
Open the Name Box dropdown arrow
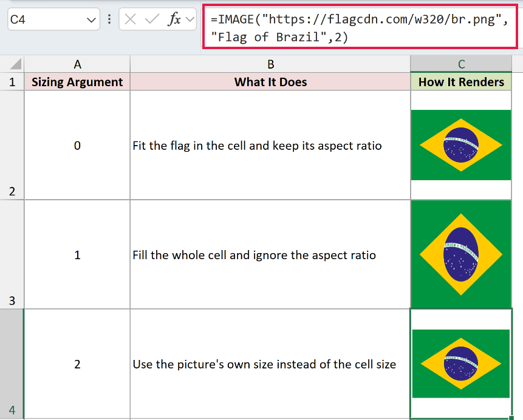point(91,19)
